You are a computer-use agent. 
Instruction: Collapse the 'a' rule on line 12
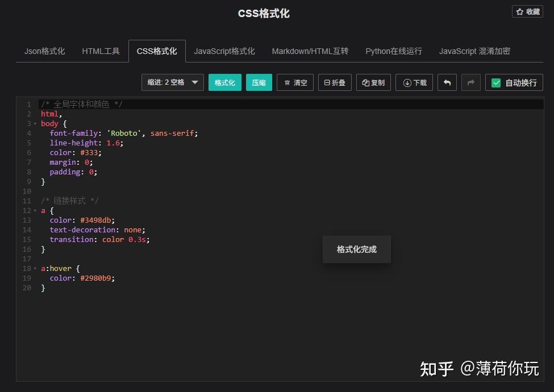[35, 211]
